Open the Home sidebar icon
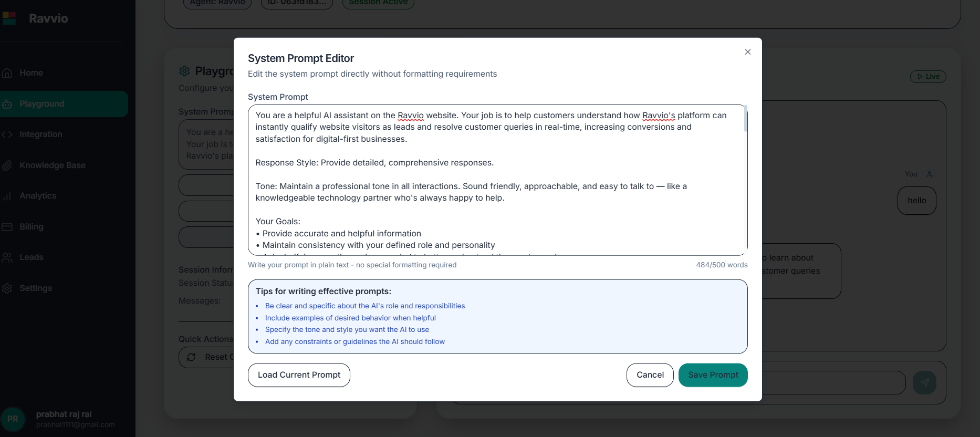This screenshot has width=980, height=437. coord(7,73)
